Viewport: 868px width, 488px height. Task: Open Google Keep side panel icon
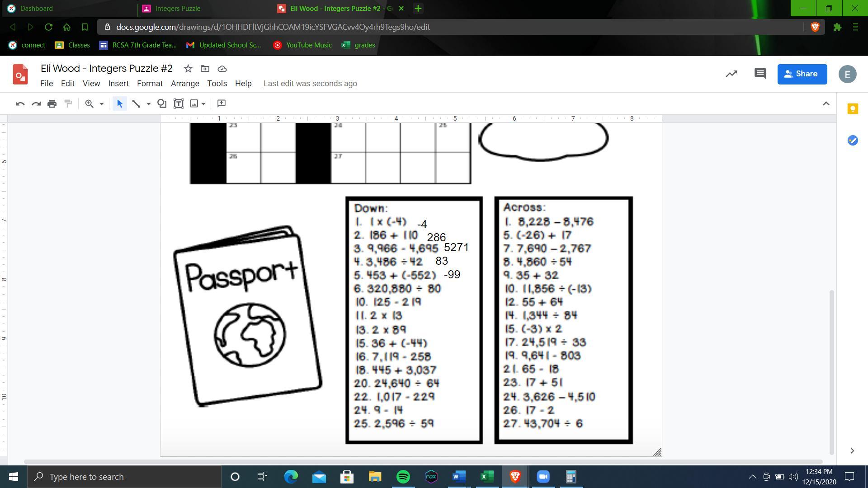[x=853, y=109]
